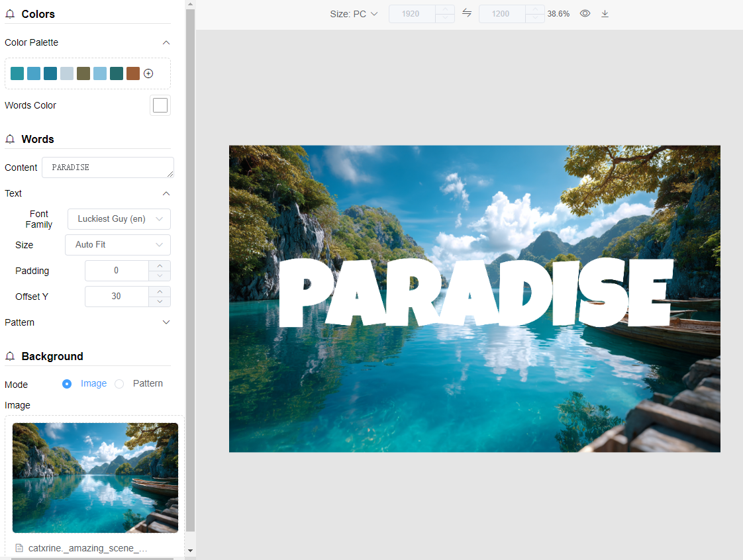Click the bell icon beside Background heading
743x560 pixels.
(x=10, y=356)
